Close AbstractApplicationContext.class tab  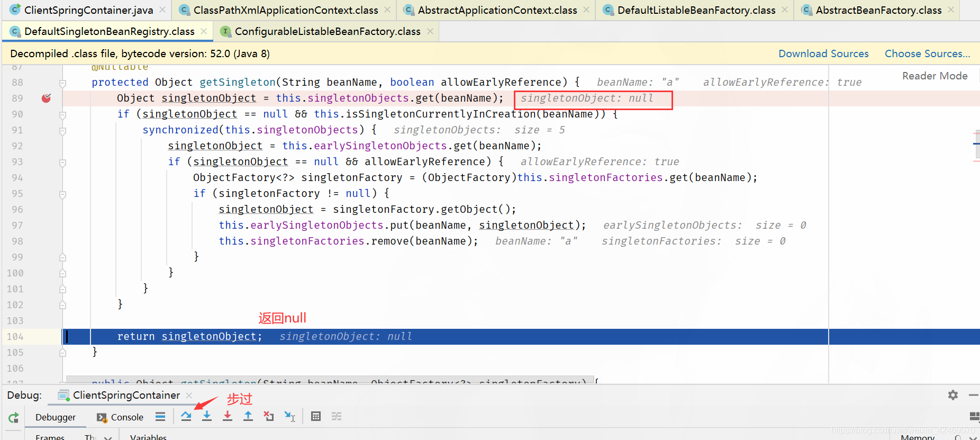click(586, 10)
